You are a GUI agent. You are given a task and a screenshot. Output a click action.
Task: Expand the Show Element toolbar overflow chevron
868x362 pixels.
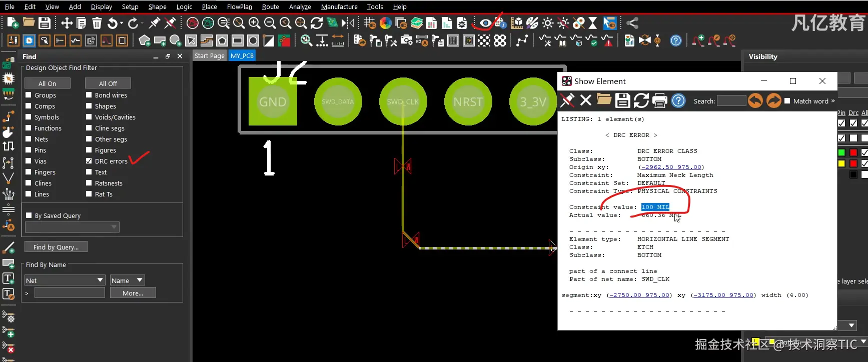(833, 101)
